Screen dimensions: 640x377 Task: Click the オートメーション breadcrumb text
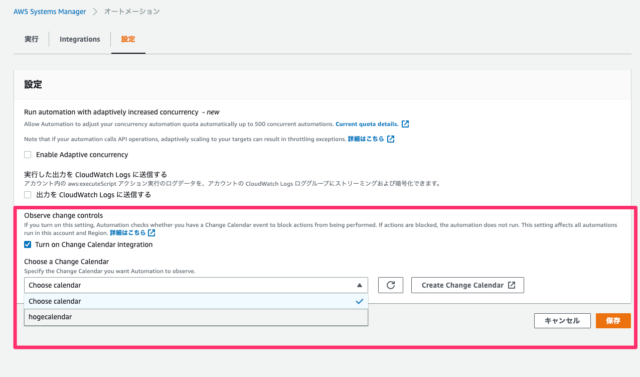132,11
